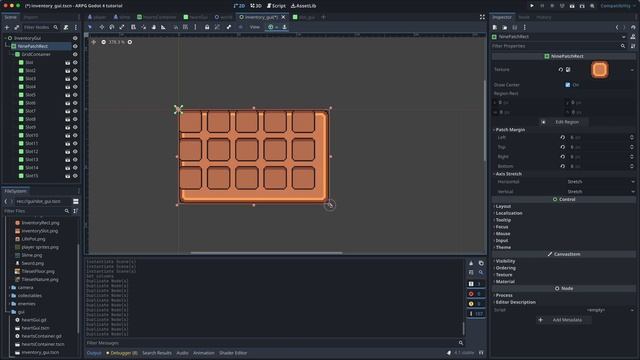Click the lock selected node icon
This screenshot has height=360, width=640.
point(207,27)
